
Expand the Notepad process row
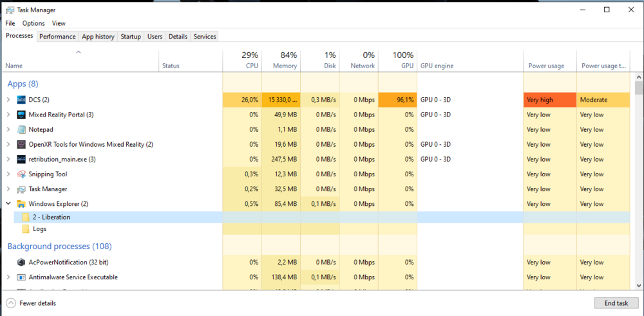8,130
